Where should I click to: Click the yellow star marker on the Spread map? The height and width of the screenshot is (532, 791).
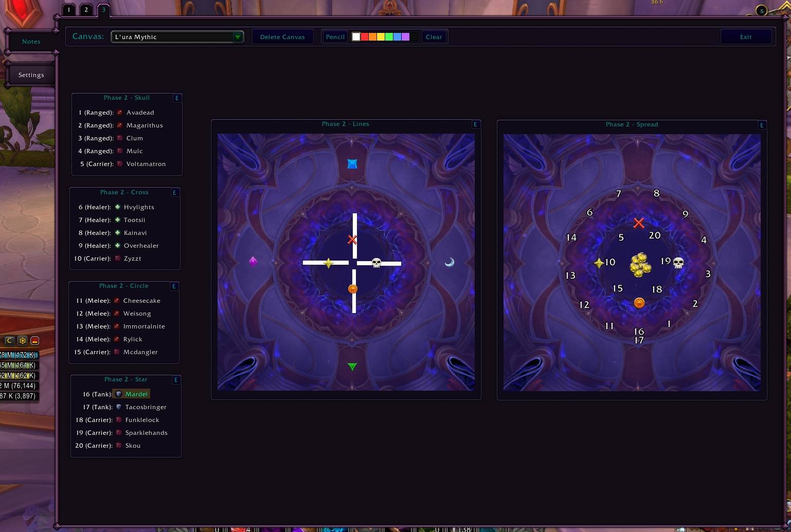(x=599, y=263)
